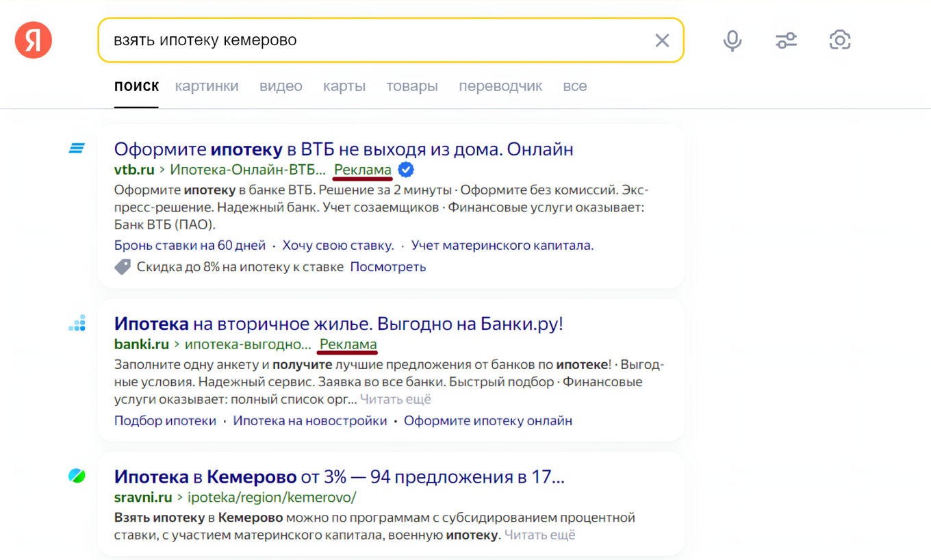Open the VTB mortgage ad headline link
Image resolution: width=931 pixels, height=560 pixels.
344,149
